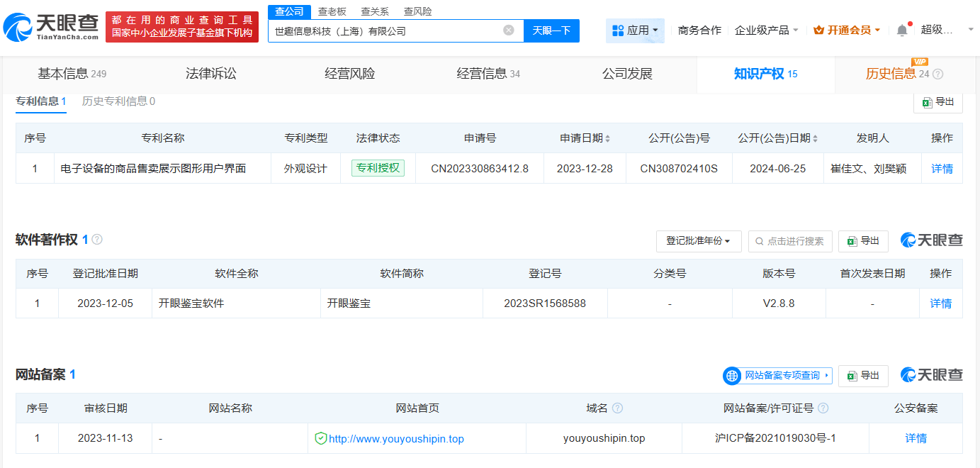This screenshot has height=468, width=980.
Task: Click the 天眼一下 search button
Action: (551, 30)
